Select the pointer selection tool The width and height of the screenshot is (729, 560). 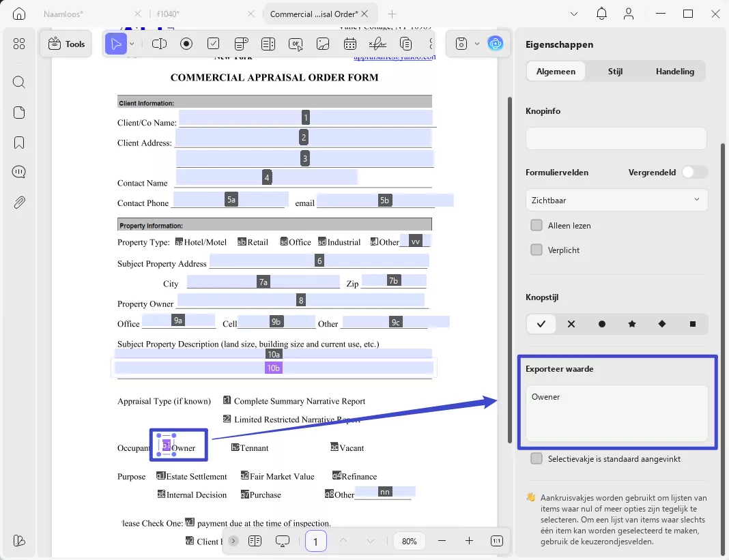pyautogui.click(x=116, y=44)
